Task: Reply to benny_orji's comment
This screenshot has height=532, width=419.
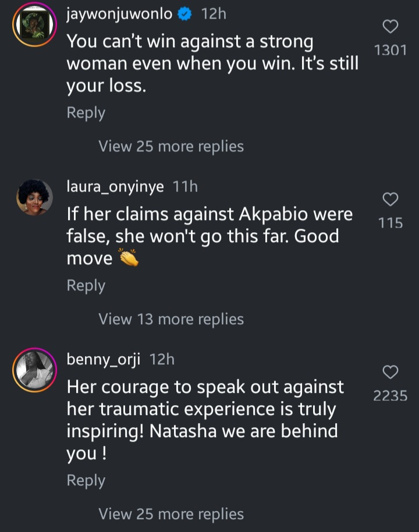Action: click(86, 480)
